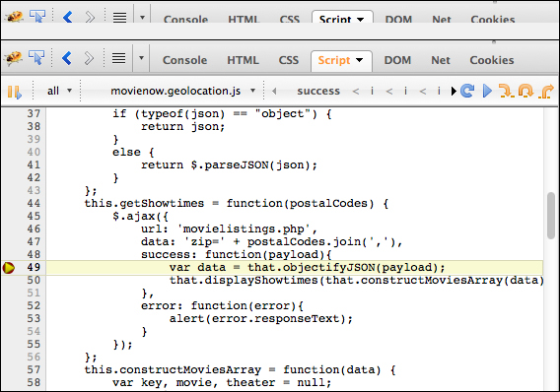Open the small dropdown arrow before the full Console tab
The image size is (560, 392).
141,58
